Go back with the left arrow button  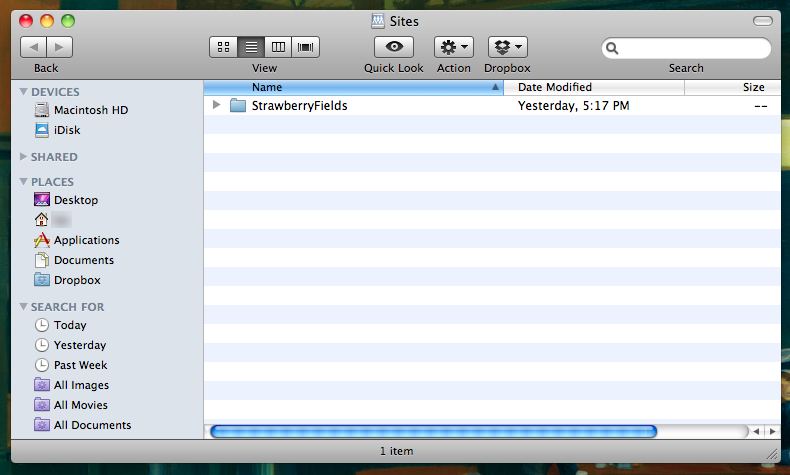click(33, 47)
